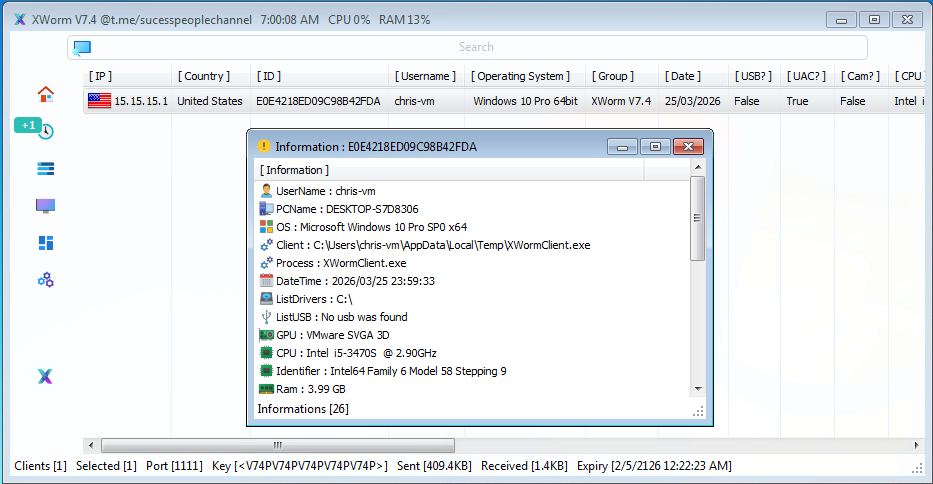This screenshot has width=933, height=484.
Task: Open the home icon in sidebar
Action: tap(46, 94)
